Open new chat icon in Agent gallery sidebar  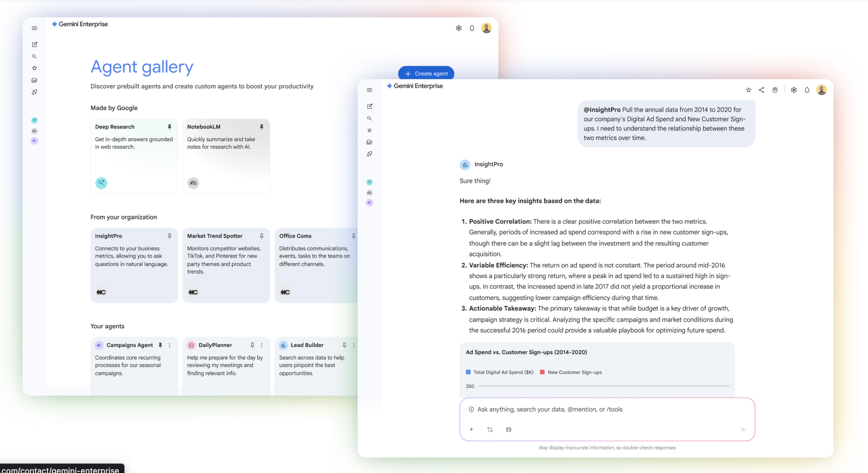pos(34,44)
